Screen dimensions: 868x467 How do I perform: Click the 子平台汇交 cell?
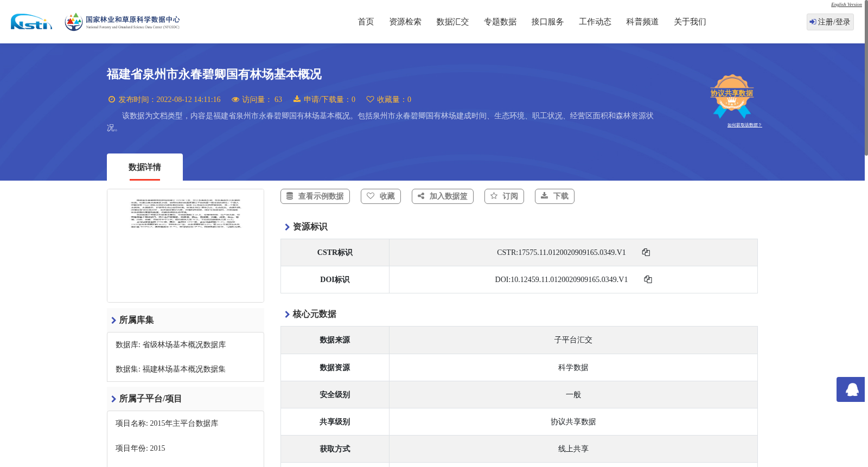573,340
